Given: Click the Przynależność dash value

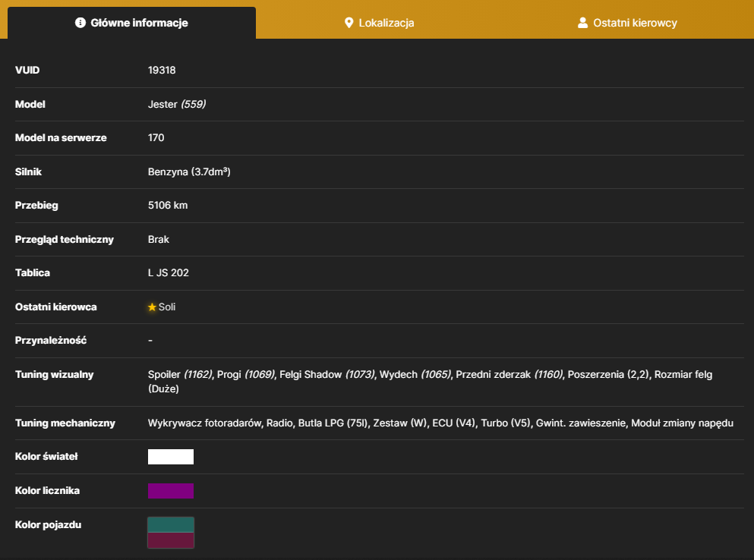Looking at the screenshot, I should (x=150, y=341).
